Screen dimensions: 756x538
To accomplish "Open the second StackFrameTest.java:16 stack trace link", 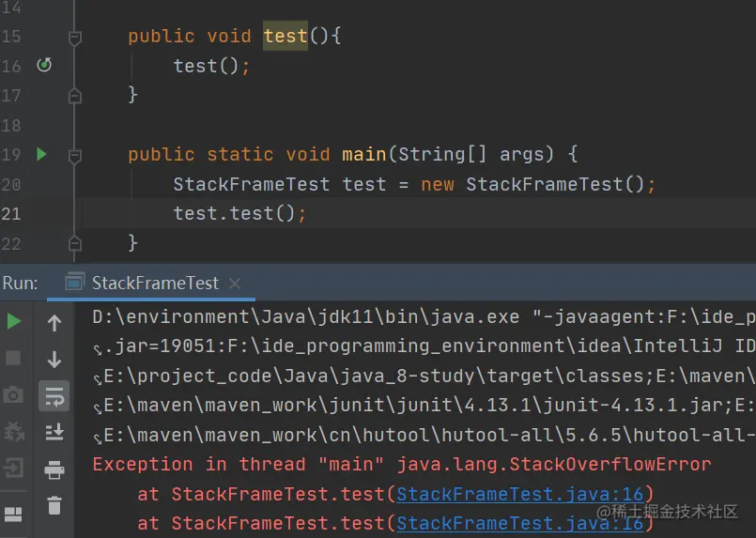I will (519, 523).
